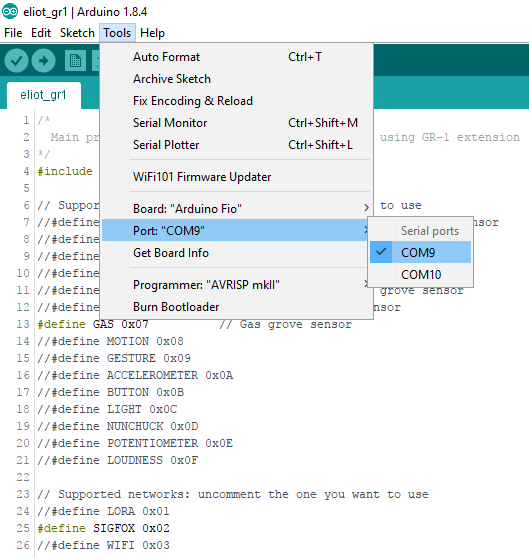
Task: Open the File menu
Action: 13,33
